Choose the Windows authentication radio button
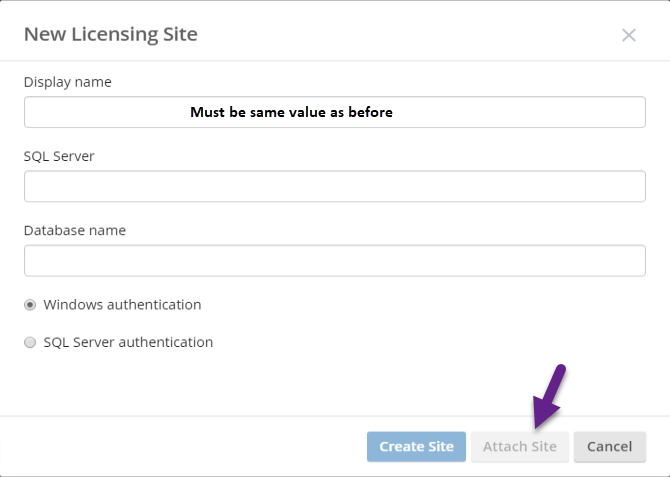Viewport: 670px width, 477px height. click(30, 305)
